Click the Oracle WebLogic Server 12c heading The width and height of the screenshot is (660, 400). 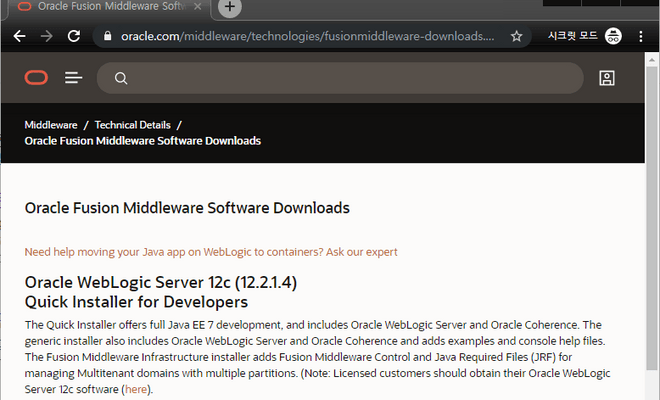(x=161, y=282)
